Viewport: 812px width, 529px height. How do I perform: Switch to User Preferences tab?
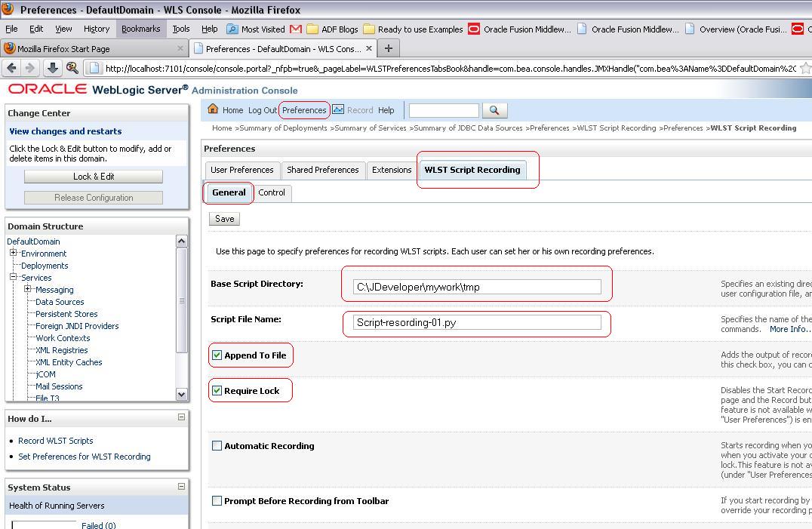[x=242, y=171]
